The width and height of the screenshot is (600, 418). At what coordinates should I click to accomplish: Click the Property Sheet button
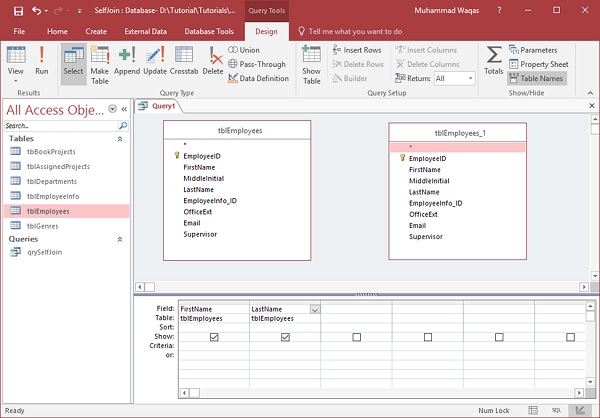click(x=538, y=63)
